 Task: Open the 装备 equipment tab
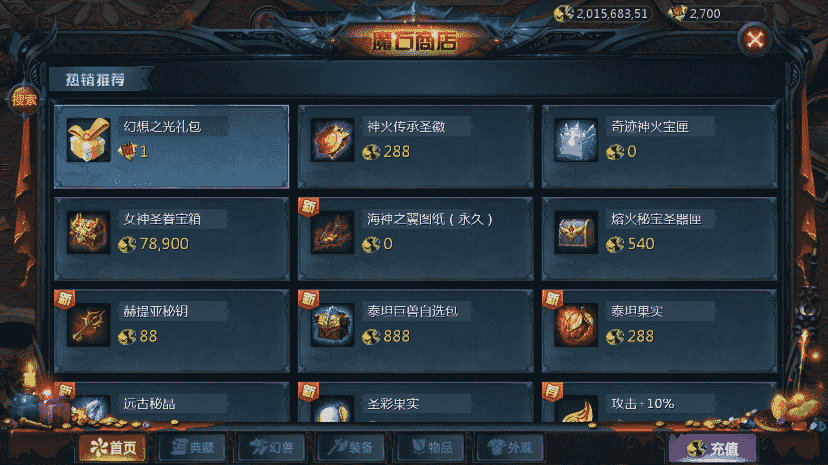click(351, 448)
